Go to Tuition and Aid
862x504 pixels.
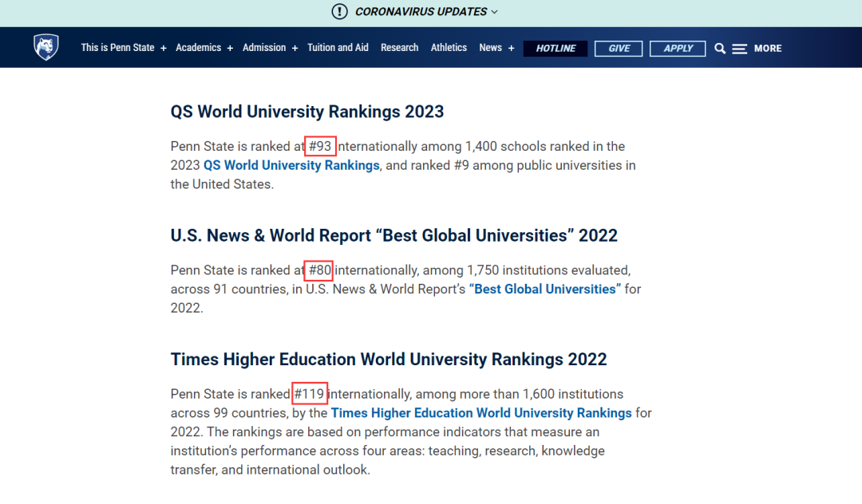338,48
